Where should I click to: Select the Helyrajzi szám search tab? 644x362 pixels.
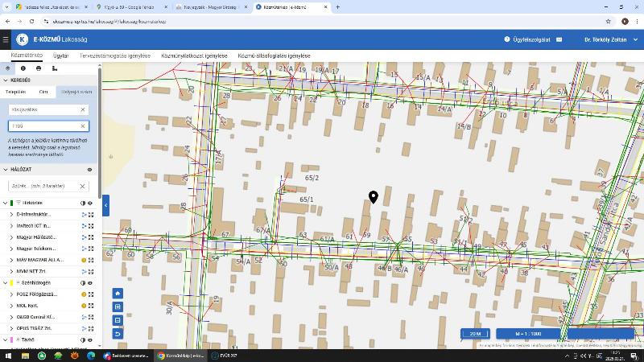pos(76,92)
